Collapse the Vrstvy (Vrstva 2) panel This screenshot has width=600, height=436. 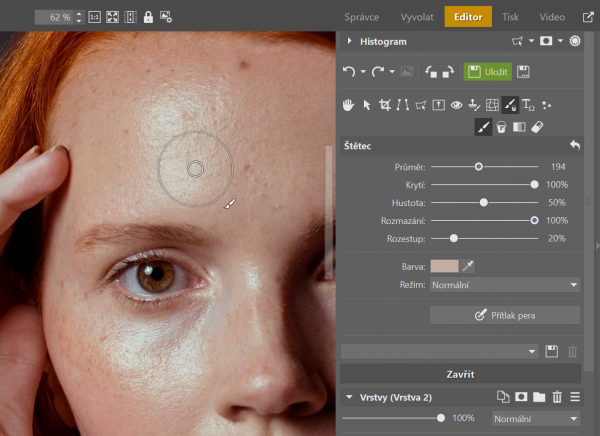tap(349, 397)
